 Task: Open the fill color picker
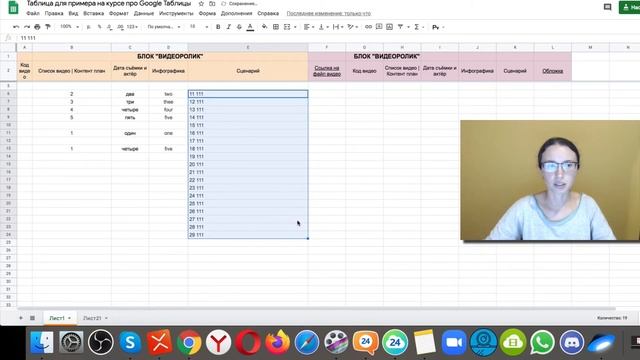(264, 27)
